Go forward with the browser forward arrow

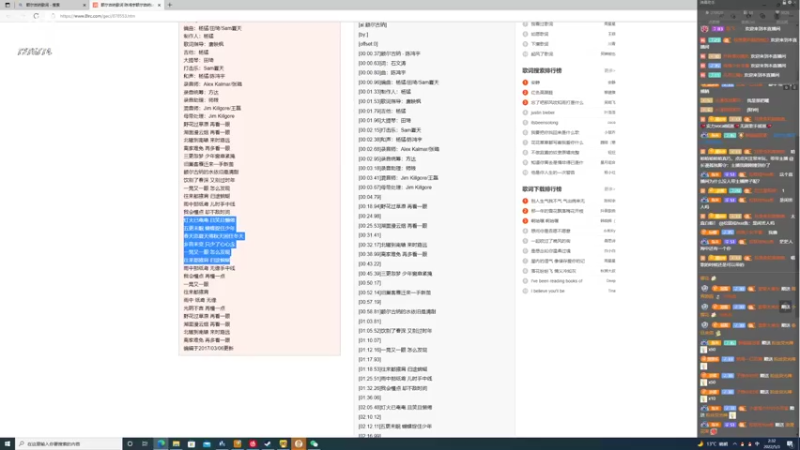coord(22,16)
